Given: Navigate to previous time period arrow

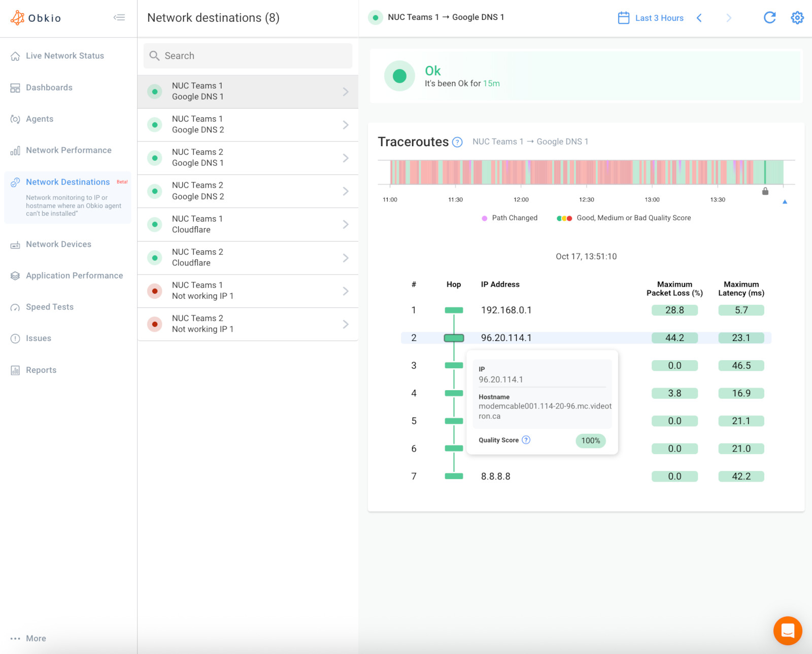Looking at the screenshot, I should 699,17.
